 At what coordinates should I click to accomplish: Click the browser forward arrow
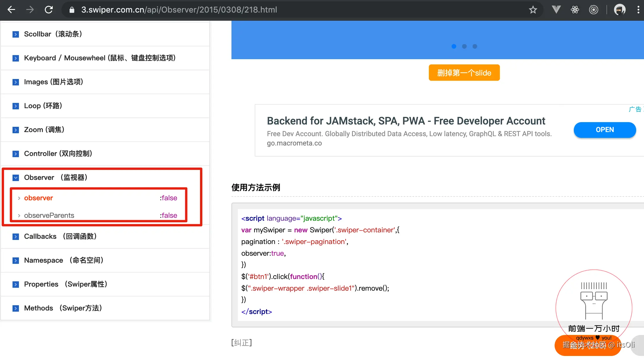pos(30,10)
